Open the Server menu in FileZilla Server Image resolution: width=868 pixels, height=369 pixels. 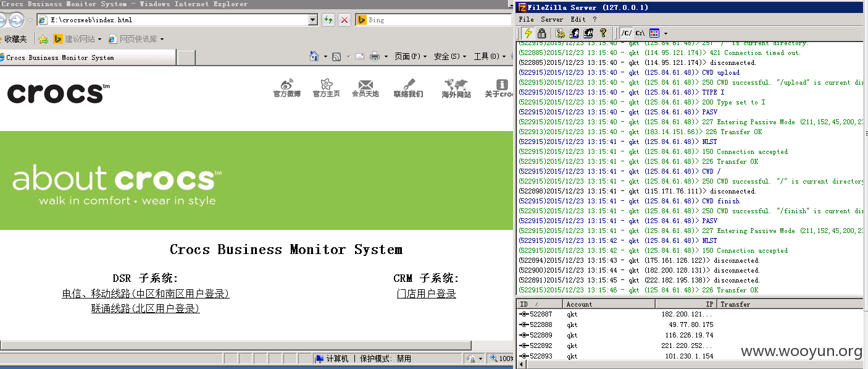(x=552, y=19)
